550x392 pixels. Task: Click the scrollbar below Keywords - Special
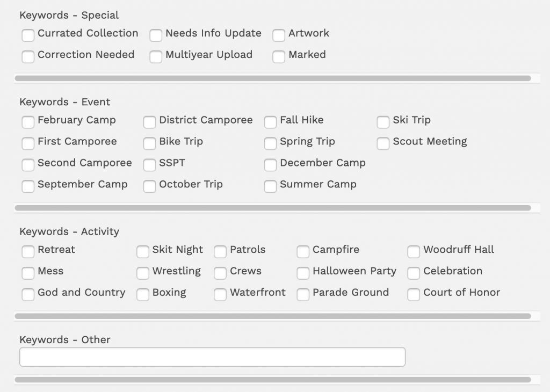(272, 78)
